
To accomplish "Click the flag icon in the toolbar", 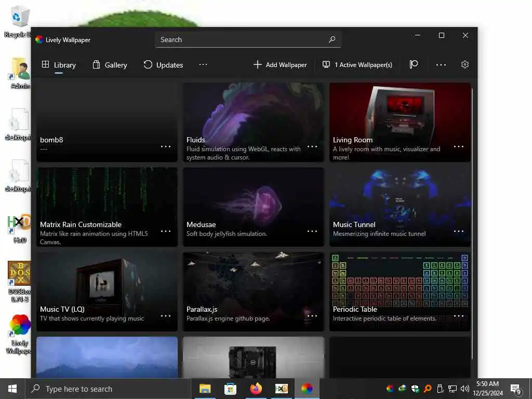I will coord(413,65).
